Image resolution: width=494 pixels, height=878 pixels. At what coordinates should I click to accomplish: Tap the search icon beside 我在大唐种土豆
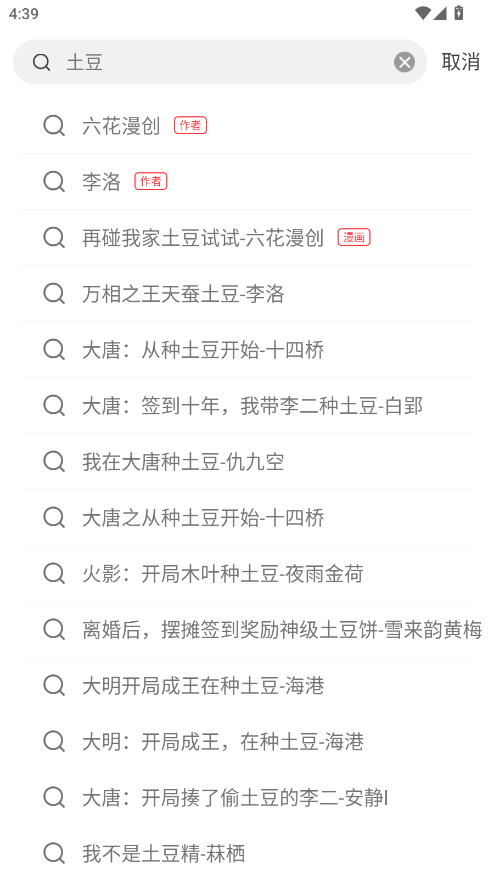pyautogui.click(x=54, y=462)
